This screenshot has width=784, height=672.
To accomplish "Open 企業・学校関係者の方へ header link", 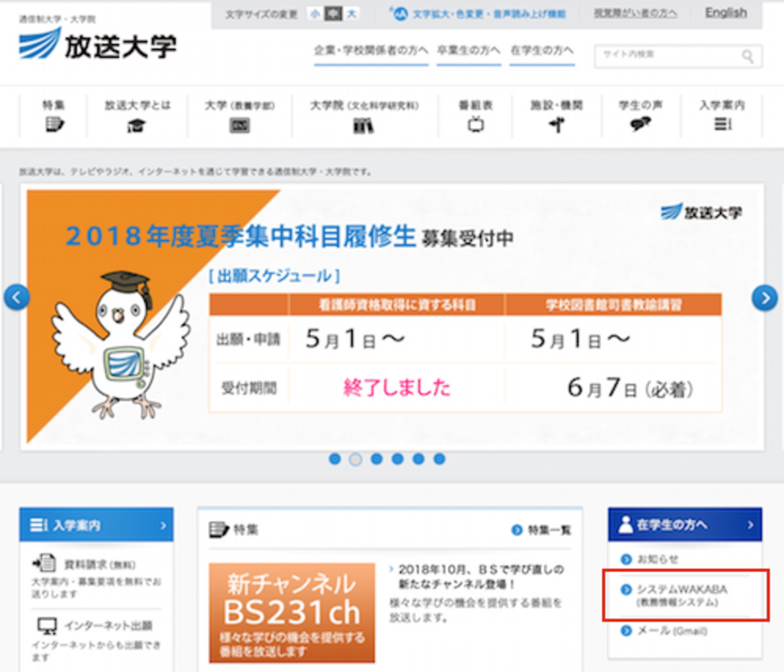I will [x=371, y=51].
